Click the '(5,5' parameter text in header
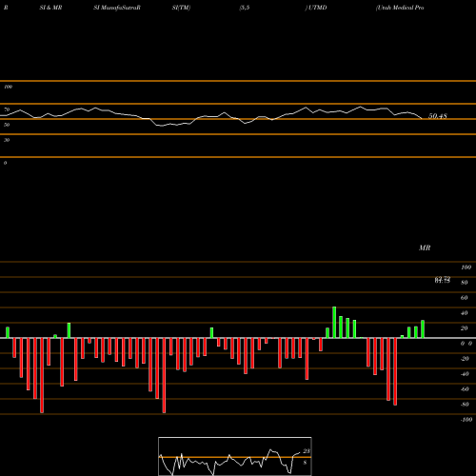The height and width of the screenshot is (476, 476). (245, 8)
